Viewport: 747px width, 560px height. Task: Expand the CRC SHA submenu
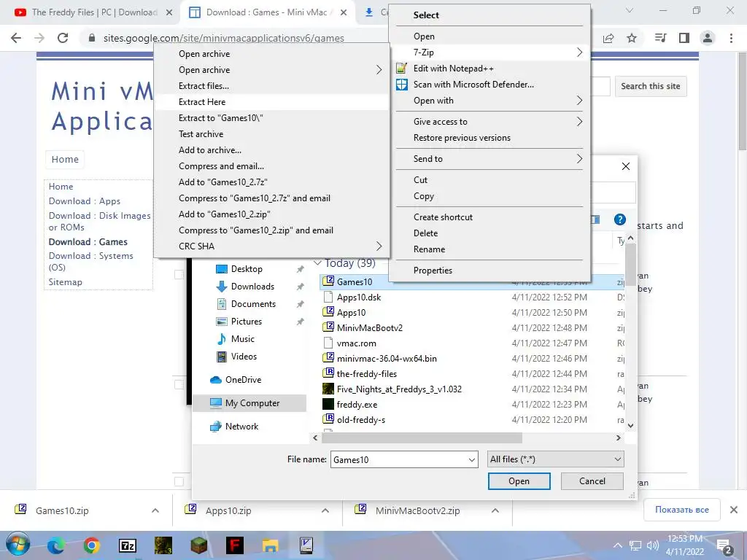271,246
